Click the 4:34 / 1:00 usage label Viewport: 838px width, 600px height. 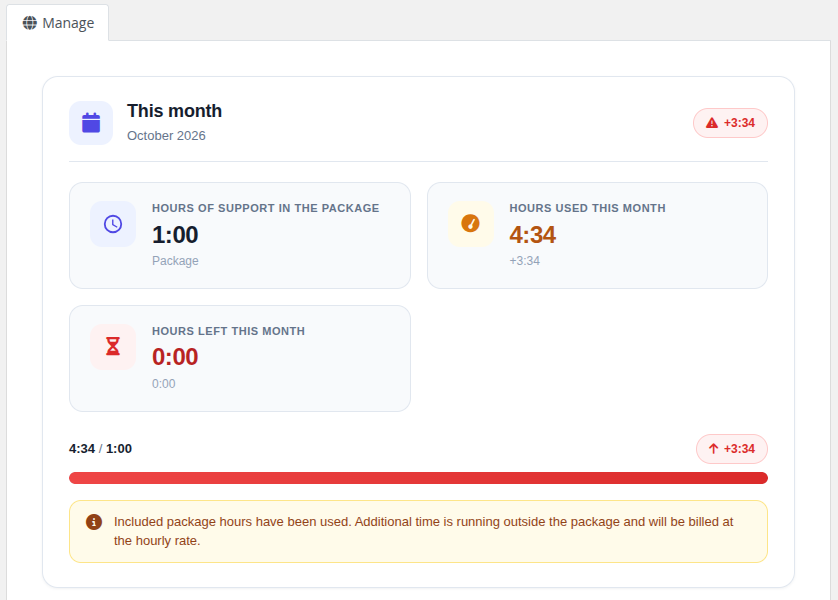pyautogui.click(x=100, y=449)
